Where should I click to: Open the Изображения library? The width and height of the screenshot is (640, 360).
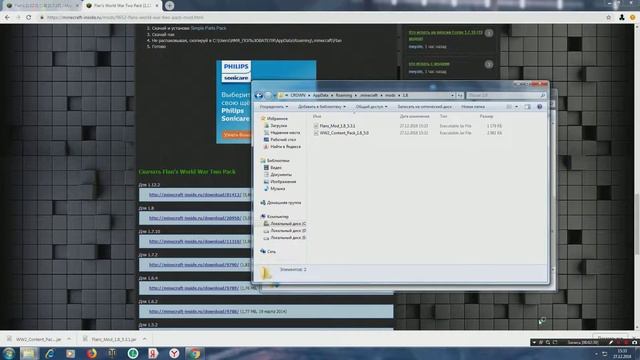point(283,181)
